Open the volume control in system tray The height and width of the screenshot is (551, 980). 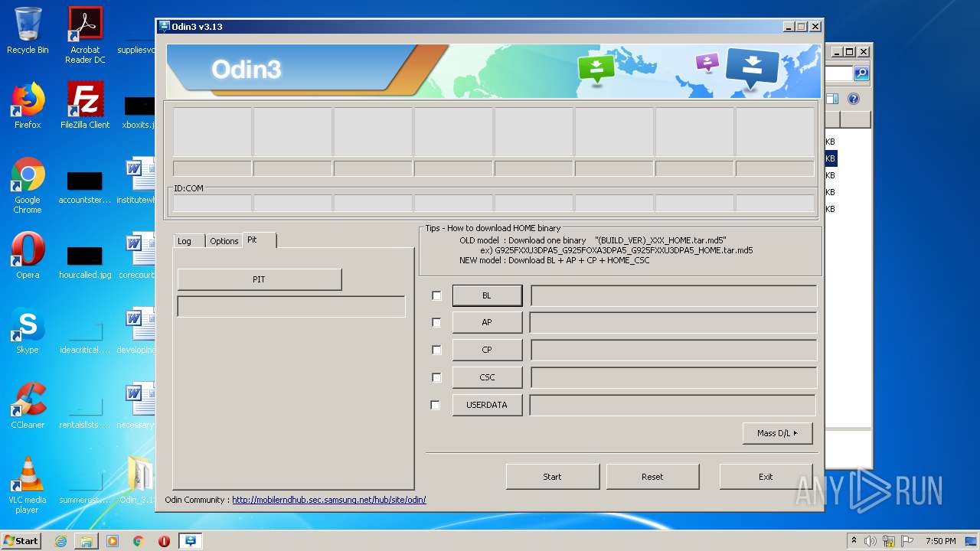click(x=871, y=541)
